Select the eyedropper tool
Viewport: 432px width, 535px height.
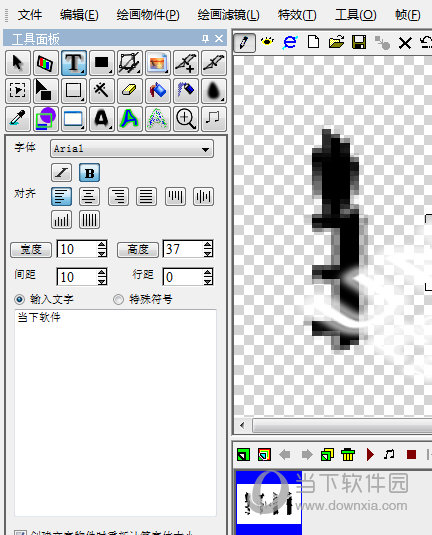(x=18, y=119)
